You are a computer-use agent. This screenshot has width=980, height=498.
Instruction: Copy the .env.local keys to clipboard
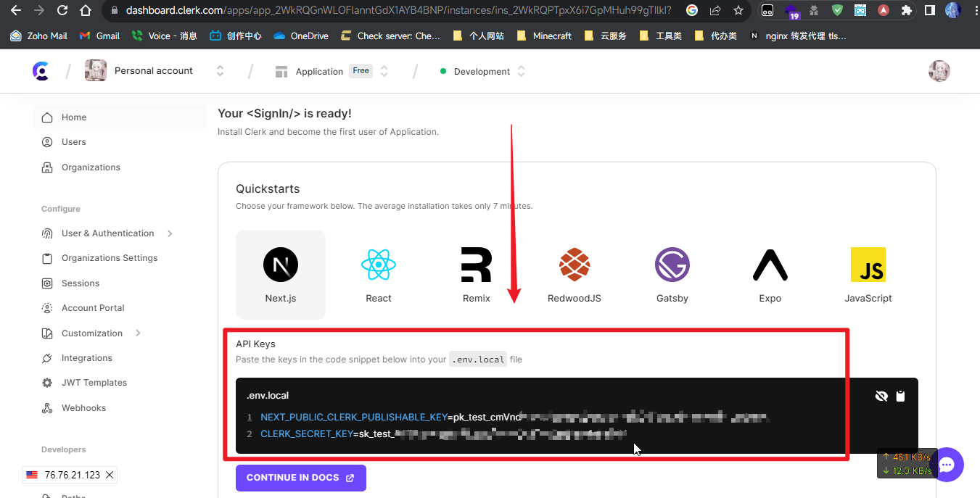[900, 396]
